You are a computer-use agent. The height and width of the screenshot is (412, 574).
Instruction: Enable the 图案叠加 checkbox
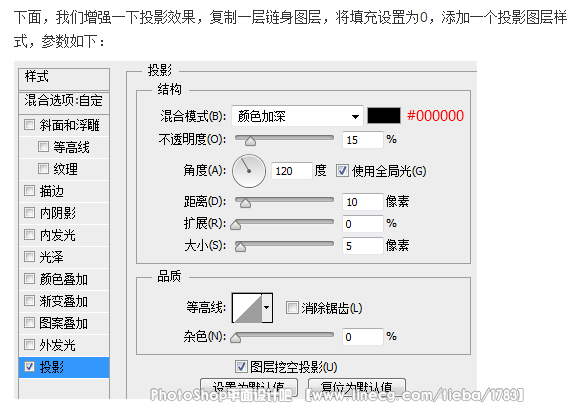29,323
